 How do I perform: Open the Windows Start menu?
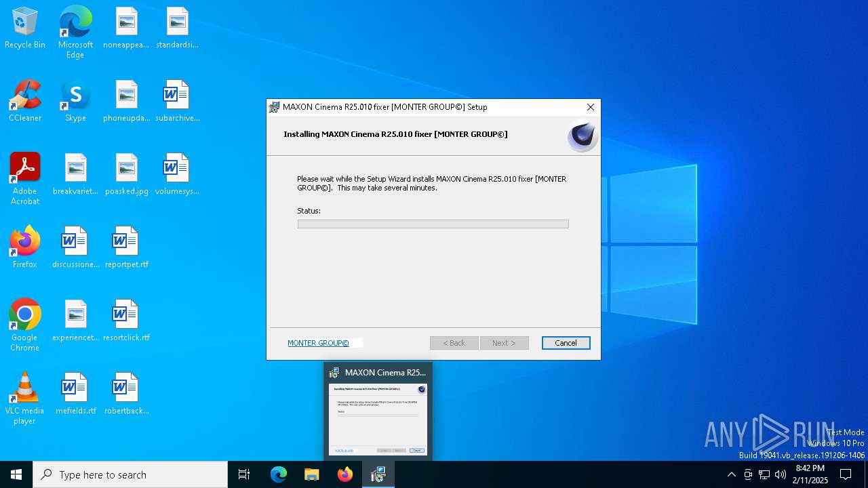tap(16, 474)
